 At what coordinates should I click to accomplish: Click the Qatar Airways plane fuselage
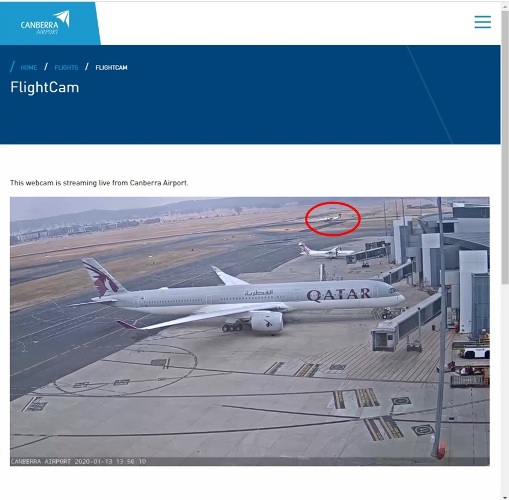point(253,297)
